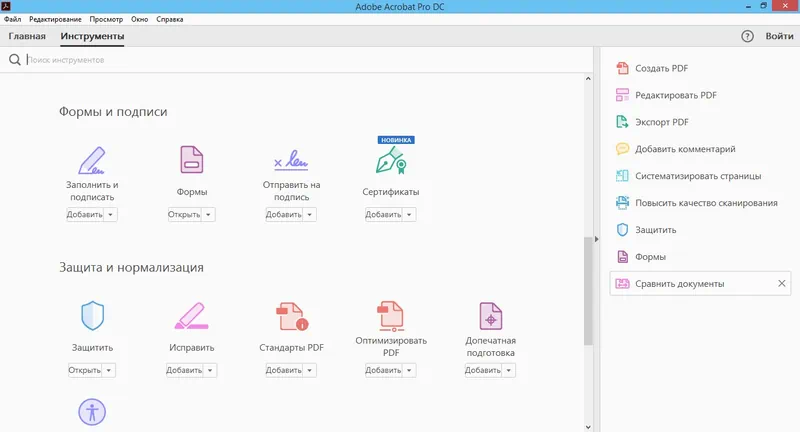800x432 pixels.
Task: Click the Войти sign-in link
Action: click(779, 37)
